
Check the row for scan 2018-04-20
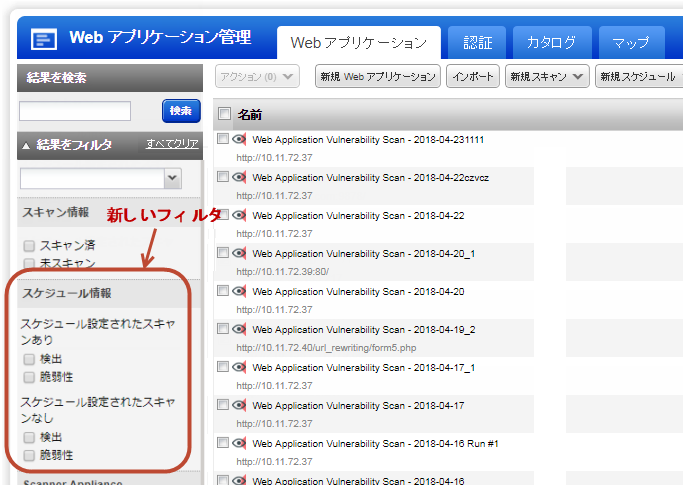(223, 290)
